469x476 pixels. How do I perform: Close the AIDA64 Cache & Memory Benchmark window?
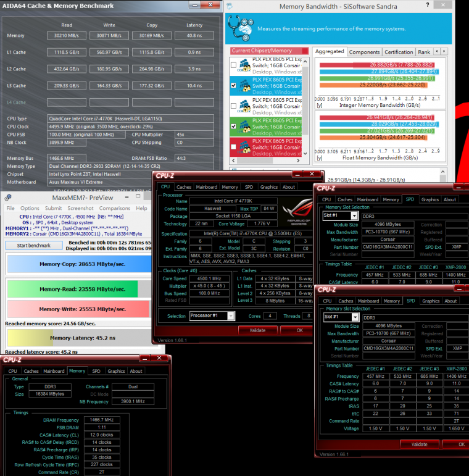tap(210, 5)
